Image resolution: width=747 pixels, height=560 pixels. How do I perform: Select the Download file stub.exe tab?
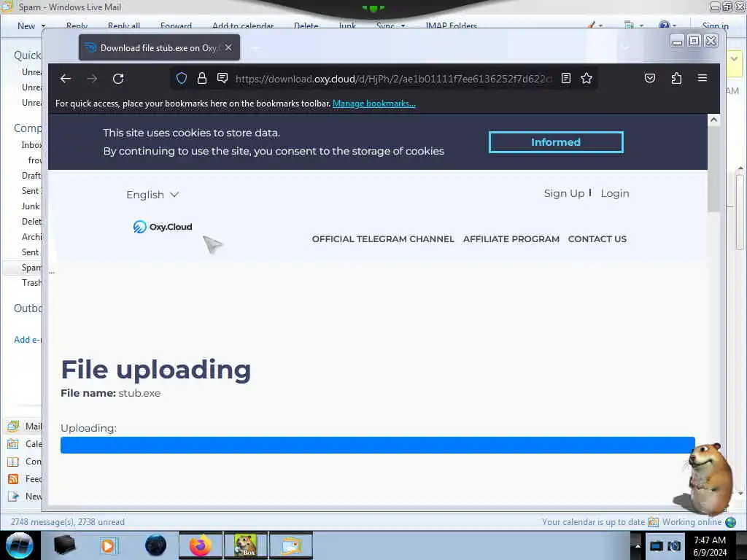click(x=159, y=47)
